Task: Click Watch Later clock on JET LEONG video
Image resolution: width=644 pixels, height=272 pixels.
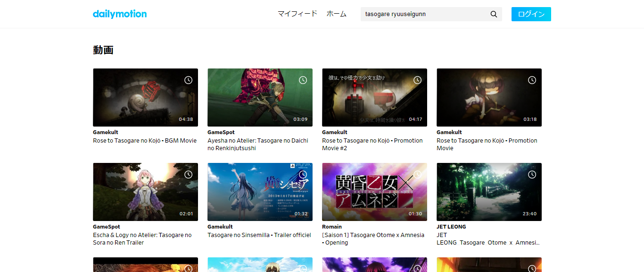Action: pos(532,175)
